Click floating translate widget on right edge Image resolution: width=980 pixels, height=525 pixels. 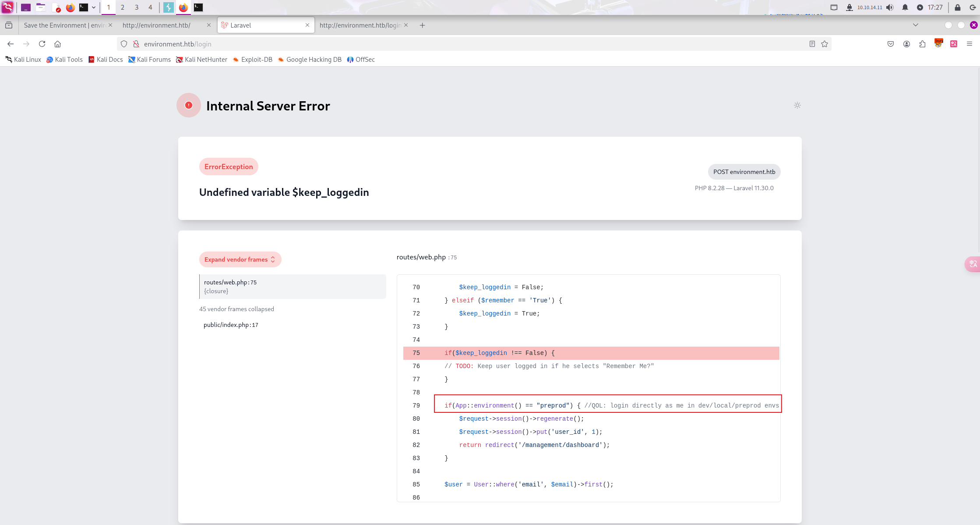[973, 264]
